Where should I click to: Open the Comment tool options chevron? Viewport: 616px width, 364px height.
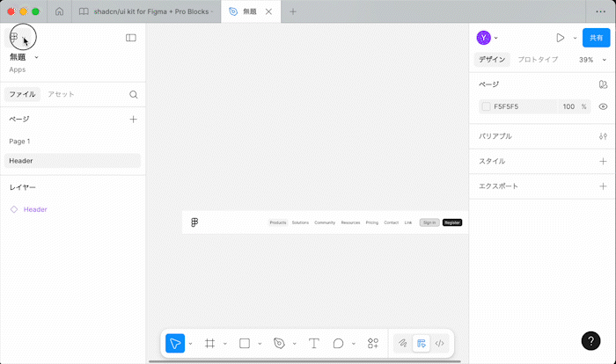[354, 344]
